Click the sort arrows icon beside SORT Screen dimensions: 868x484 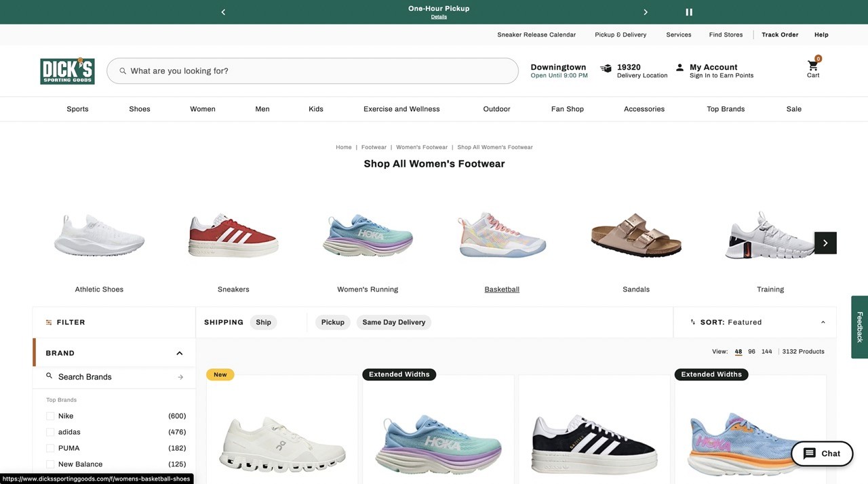692,322
